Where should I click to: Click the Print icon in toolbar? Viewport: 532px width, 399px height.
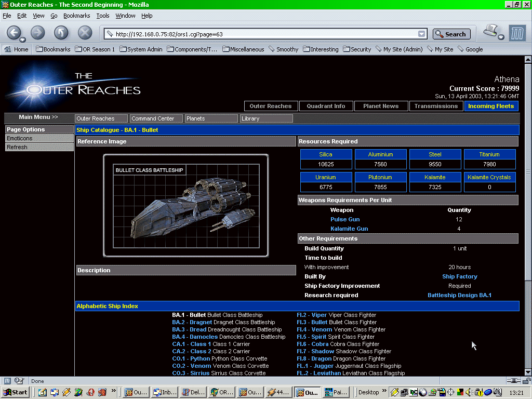489,31
